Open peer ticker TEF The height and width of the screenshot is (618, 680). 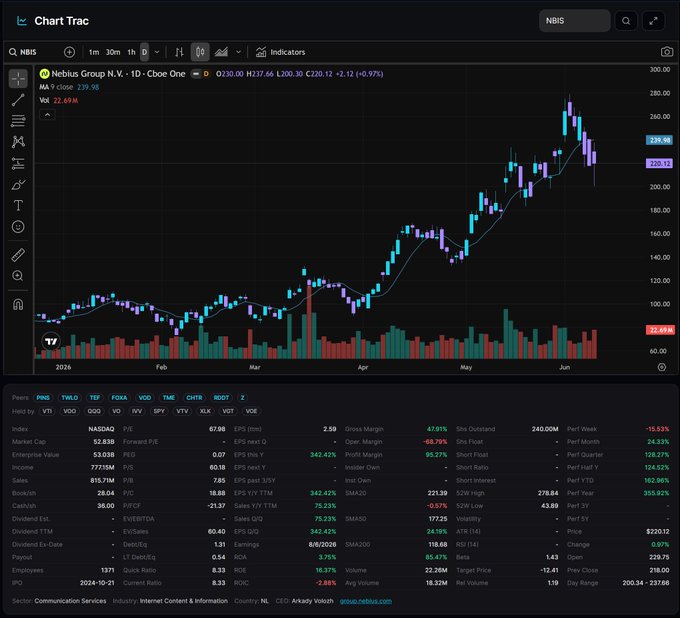point(95,398)
